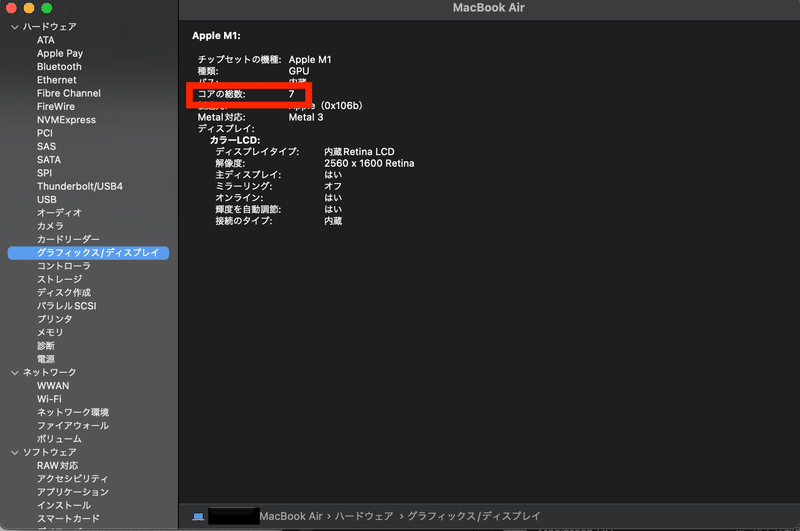Select ボリューム in the sidebar
This screenshot has width=800, height=531.
tap(59, 439)
